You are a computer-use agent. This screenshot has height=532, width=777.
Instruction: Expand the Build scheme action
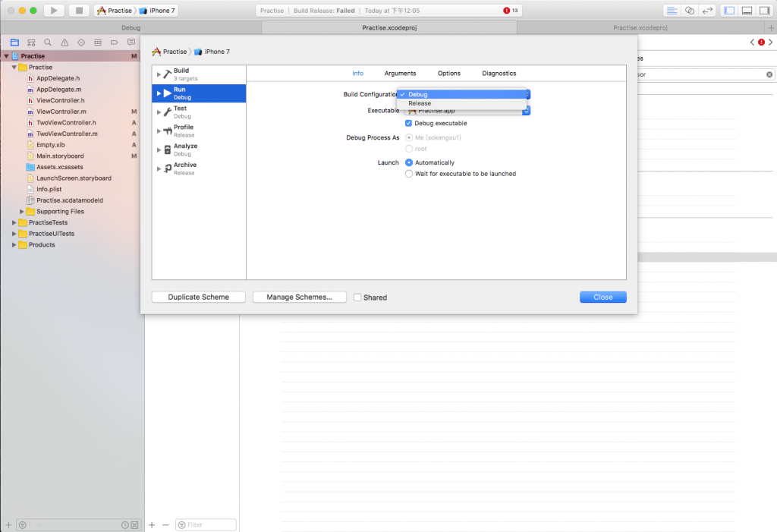[159, 74]
